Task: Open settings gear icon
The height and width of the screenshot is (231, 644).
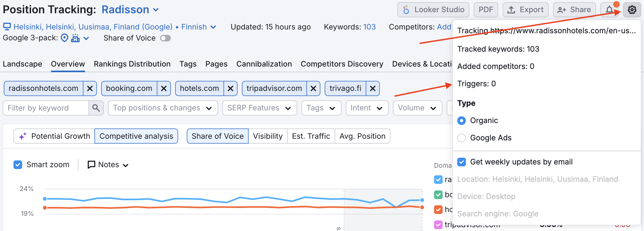Action: (x=632, y=10)
